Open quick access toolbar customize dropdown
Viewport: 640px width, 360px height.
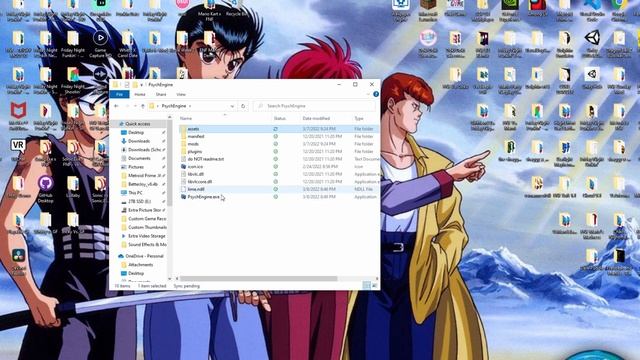coord(142,84)
